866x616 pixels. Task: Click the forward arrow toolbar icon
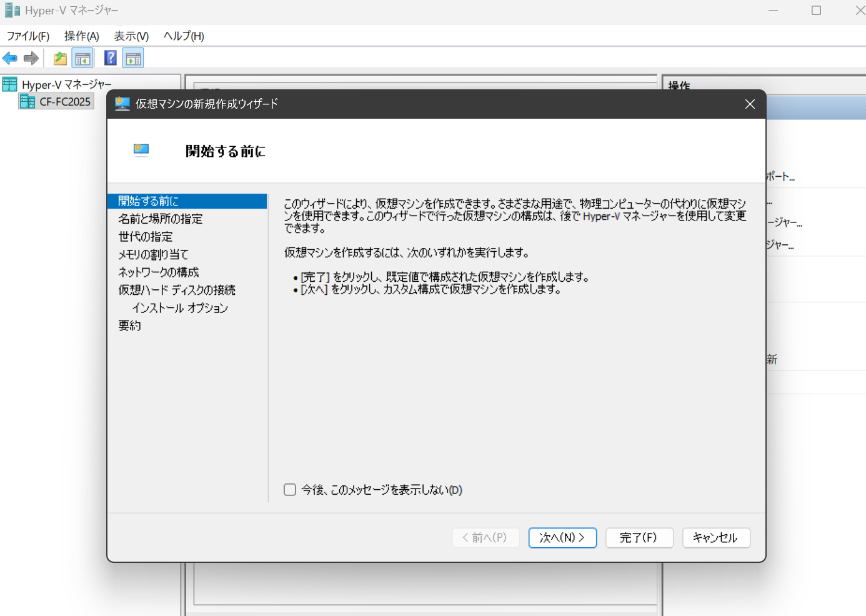point(31,59)
